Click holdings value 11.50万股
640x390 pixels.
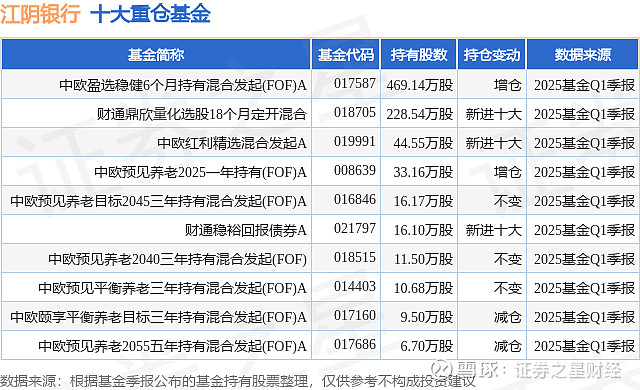tap(423, 259)
